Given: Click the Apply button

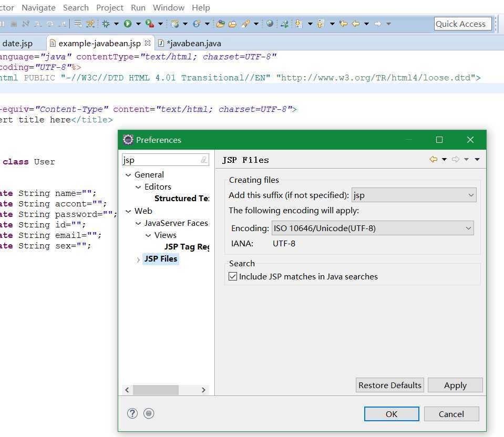Looking at the screenshot, I should click(455, 385).
